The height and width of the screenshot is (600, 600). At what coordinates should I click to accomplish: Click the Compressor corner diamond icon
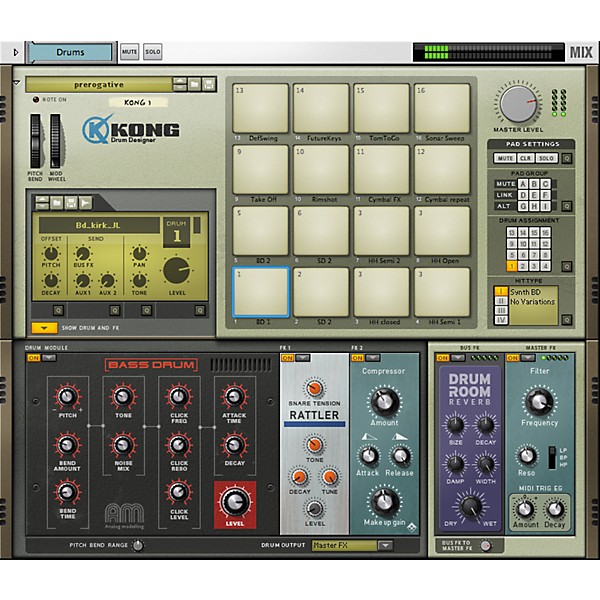(x=411, y=527)
